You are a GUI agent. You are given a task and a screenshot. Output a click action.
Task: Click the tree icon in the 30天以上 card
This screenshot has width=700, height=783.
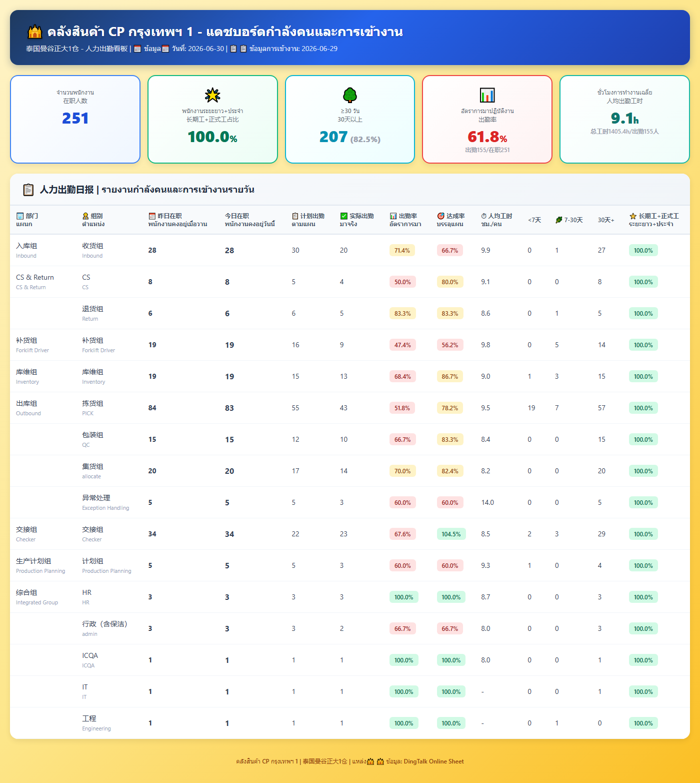(350, 95)
